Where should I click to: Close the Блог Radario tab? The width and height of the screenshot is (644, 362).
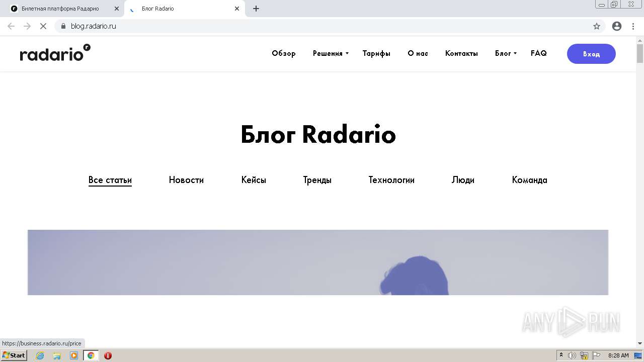point(237,9)
